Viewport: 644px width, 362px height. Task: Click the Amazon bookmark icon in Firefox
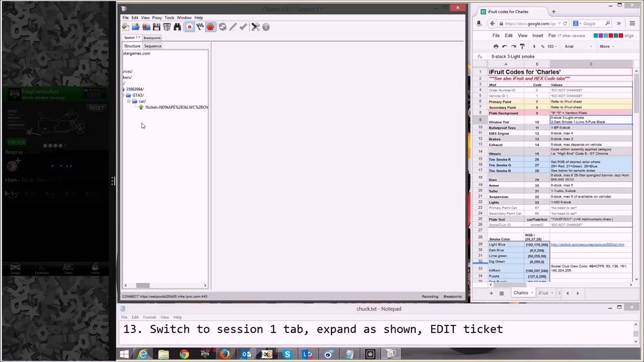click(x=478, y=24)
